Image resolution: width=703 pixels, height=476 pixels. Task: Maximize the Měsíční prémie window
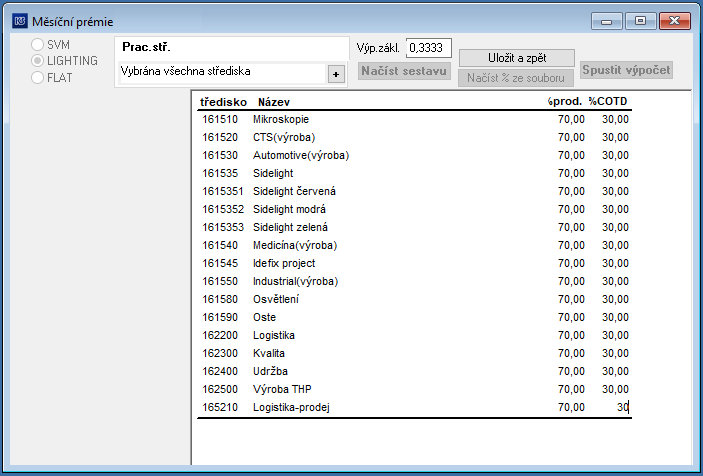[640, 21]
